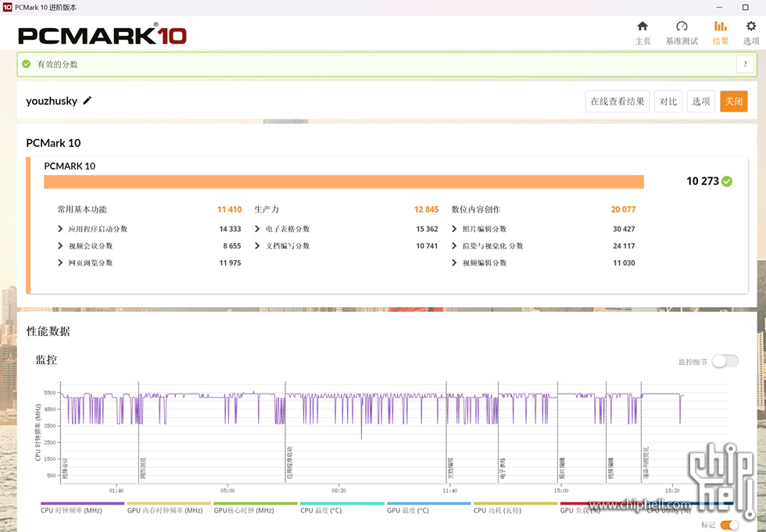Click the pencil icon to rename youzhusky

point(88,101)
